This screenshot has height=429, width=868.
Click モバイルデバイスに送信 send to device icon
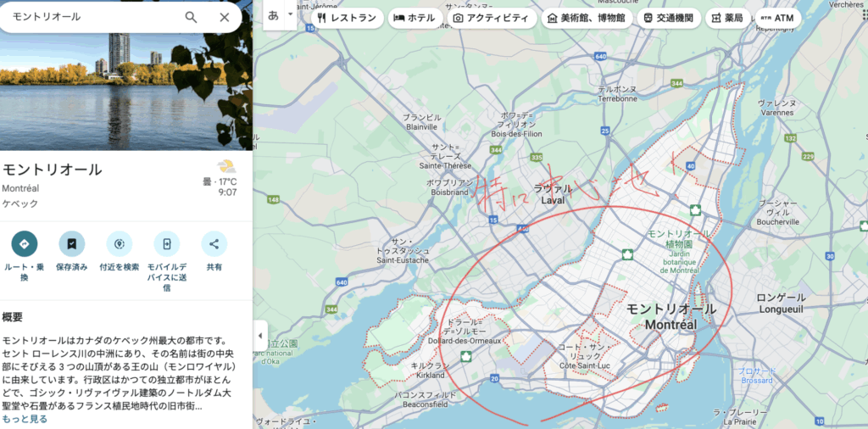[x=167, y=244]
